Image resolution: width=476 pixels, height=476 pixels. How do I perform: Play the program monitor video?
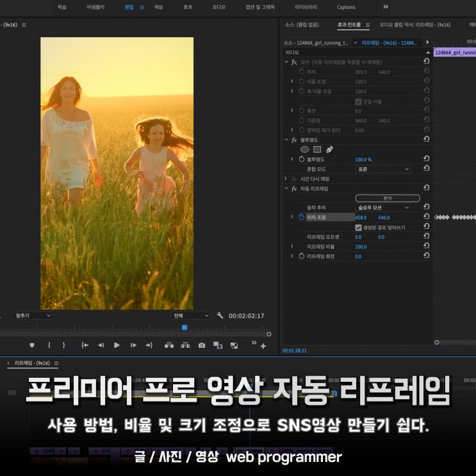[x=117, y=345]
